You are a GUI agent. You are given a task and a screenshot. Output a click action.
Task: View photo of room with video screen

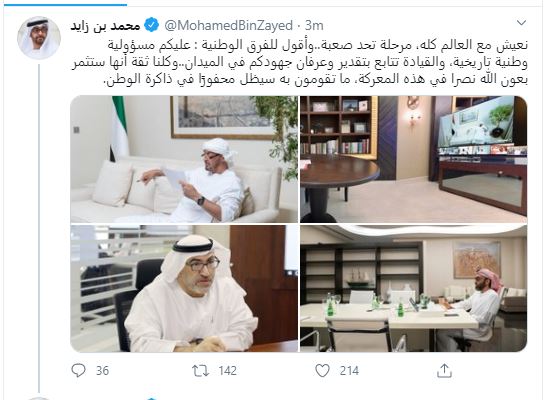(x=414, y=159)
